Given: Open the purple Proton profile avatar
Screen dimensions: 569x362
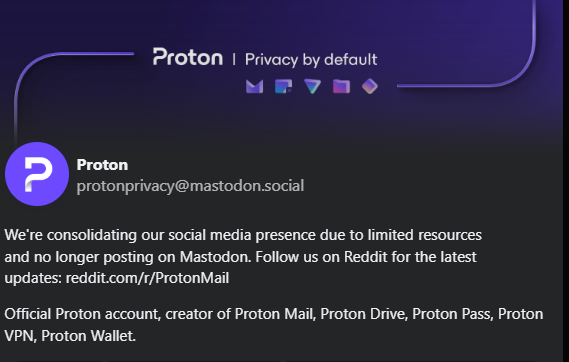Looking at the screenshot, I should pyautogui.click(x=37, y=174).
